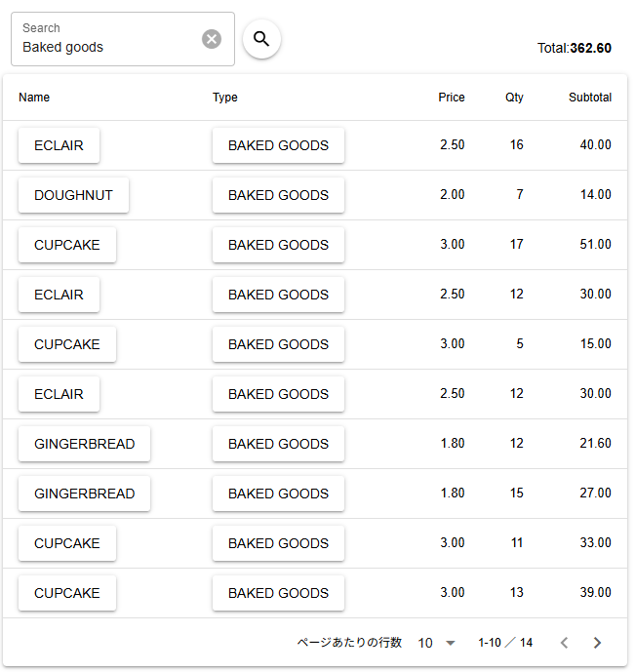
Task: Click the Type column header
Action: 225,98
